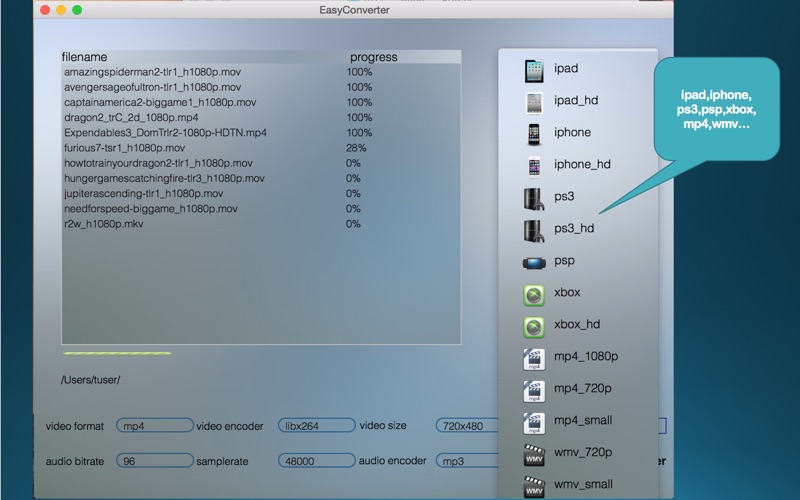Click the mp4_720p clapboard icon
Viewport: 800px width, 500px height.
pyautogui.click(x=534, y=391)
